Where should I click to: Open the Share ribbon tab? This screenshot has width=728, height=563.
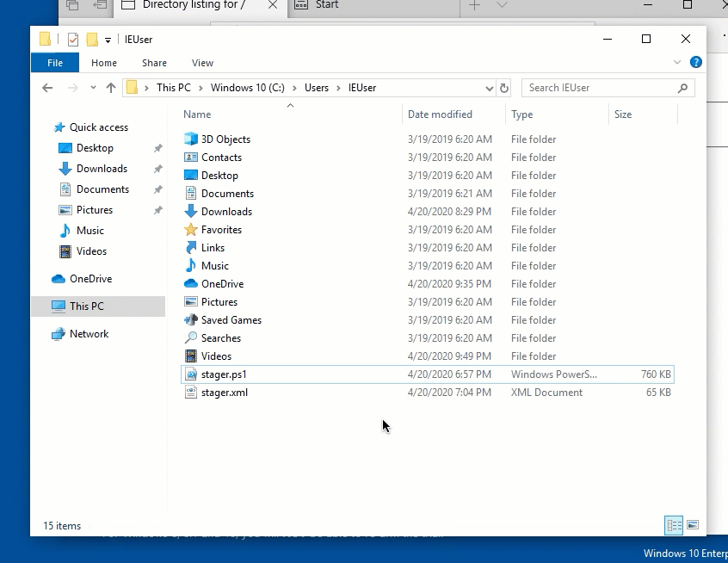[x=154, y=63]
